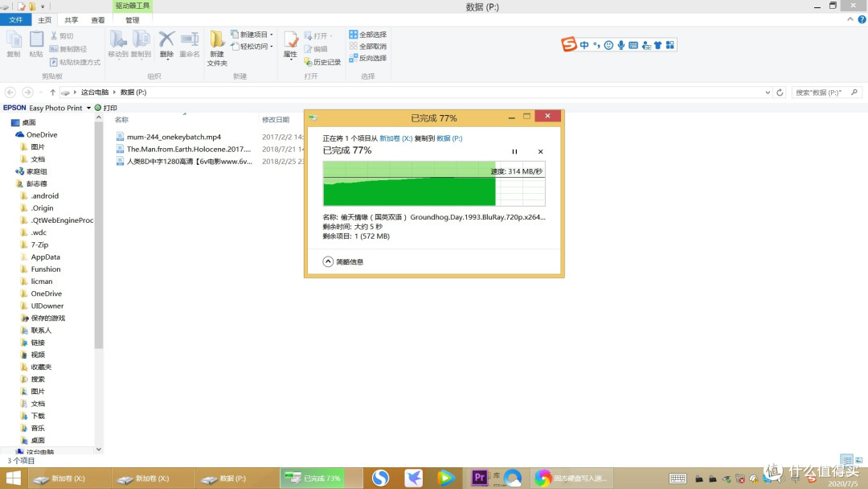The image size is (868, 489).
Task: Click the Copy to (复制到) ribbon icon
Action: pos(141,43)
